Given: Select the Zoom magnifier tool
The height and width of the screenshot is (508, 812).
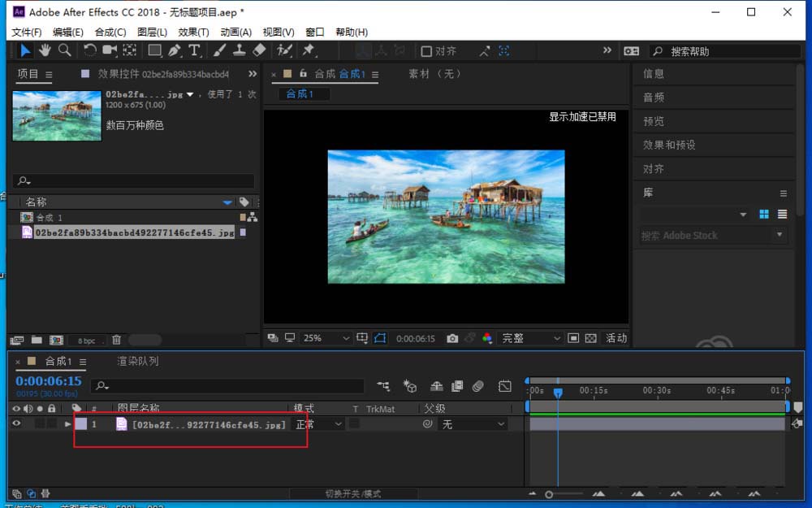Looking at the screenshot, I should tap(64, 50).
